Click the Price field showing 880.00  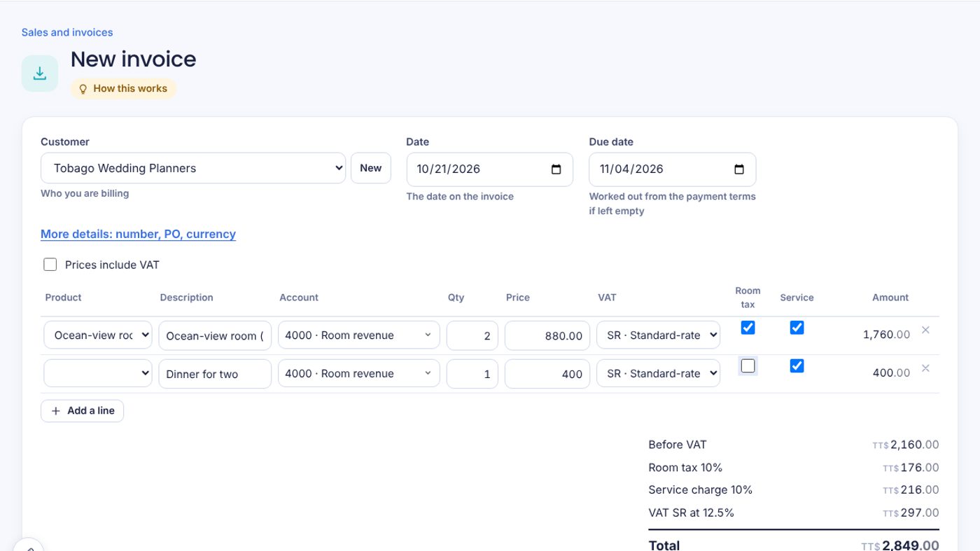(x=547, y=335)
